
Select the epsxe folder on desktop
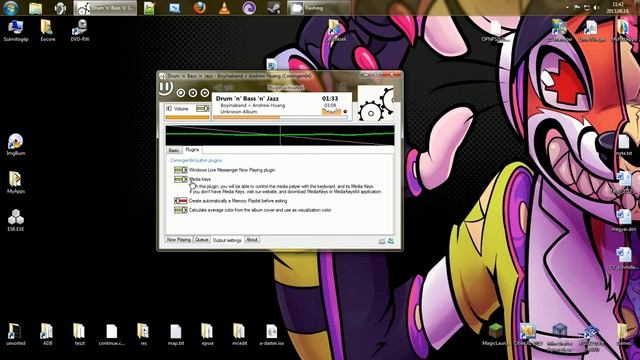coord(207,334)
